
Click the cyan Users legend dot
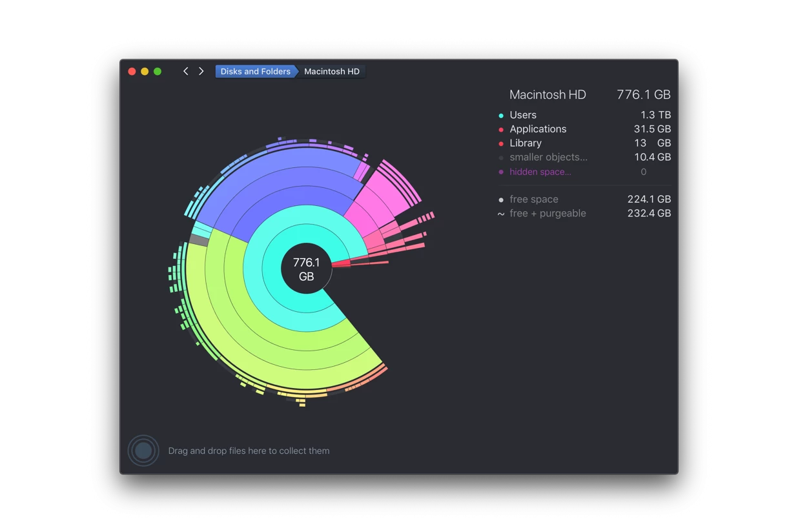point(501,116)
